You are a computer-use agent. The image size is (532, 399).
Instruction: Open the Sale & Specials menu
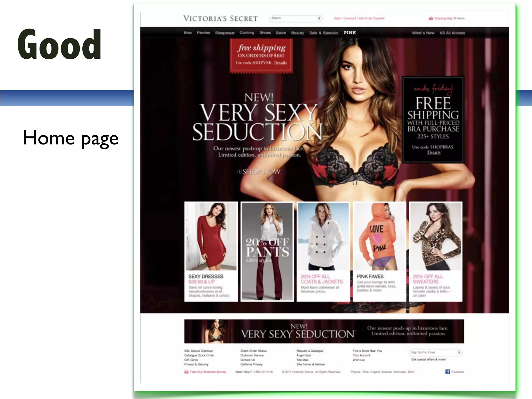click(324, 33)
